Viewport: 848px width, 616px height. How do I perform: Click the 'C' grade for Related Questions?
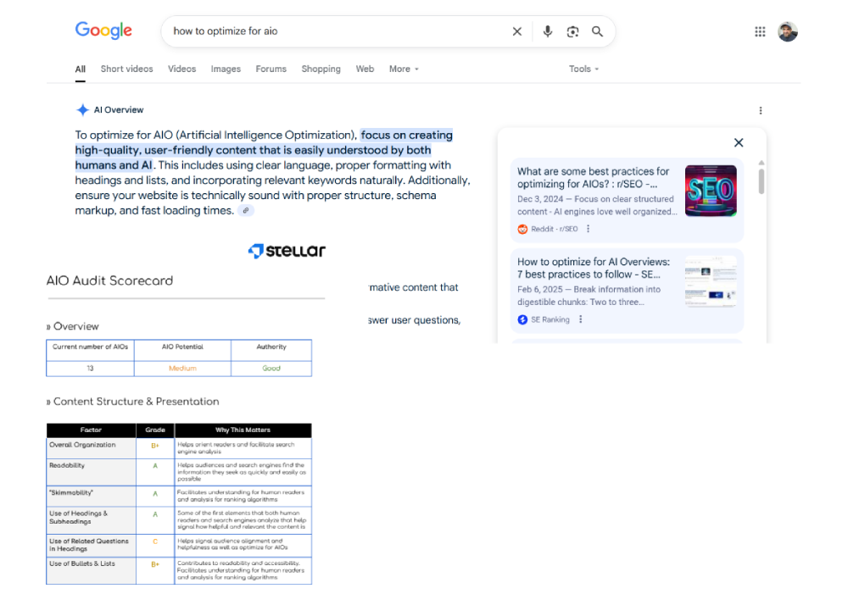(155, 541)
